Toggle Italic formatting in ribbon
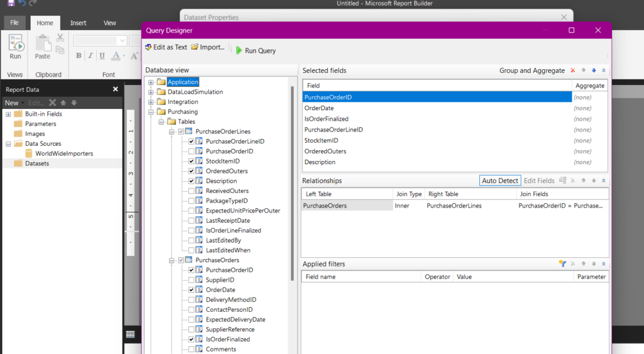Viewport: 644px width, 354px height. pyautogui.click(x=91, y=56)
